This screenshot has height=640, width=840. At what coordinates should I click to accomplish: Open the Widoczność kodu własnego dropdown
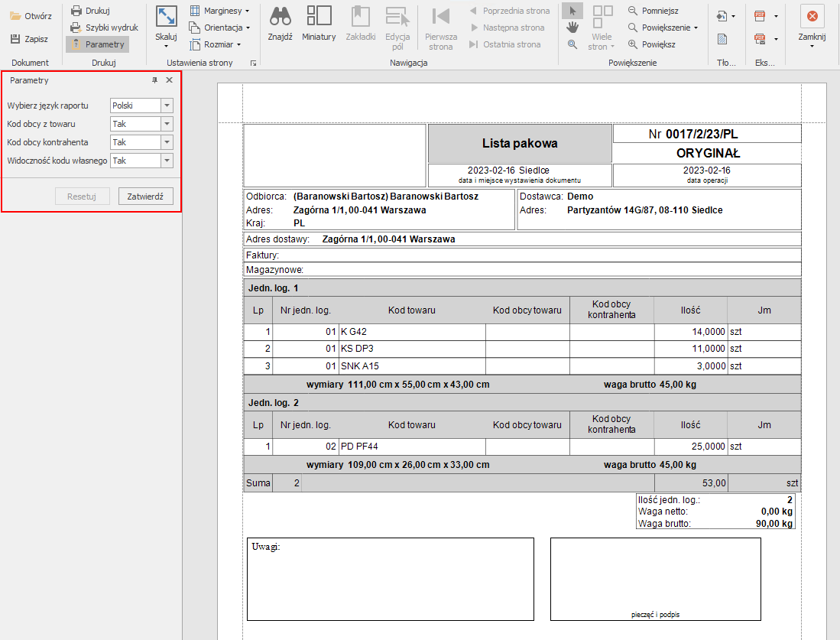point(167,161)
